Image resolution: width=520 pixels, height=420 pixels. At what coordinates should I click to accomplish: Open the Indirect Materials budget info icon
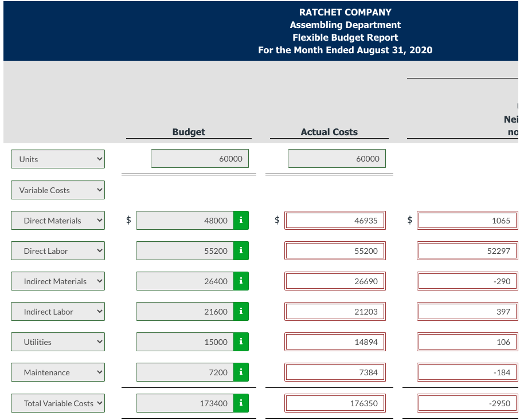pos(241,281)
